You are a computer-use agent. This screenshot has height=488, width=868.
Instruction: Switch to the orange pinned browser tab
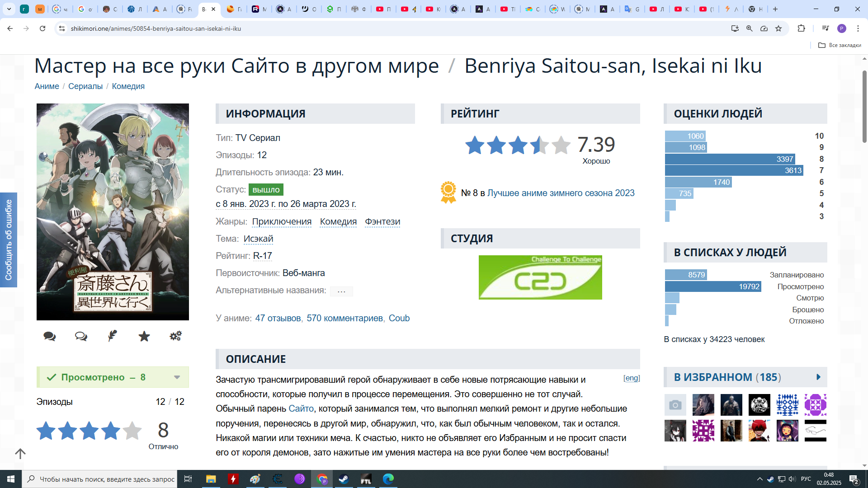(40, 9)
